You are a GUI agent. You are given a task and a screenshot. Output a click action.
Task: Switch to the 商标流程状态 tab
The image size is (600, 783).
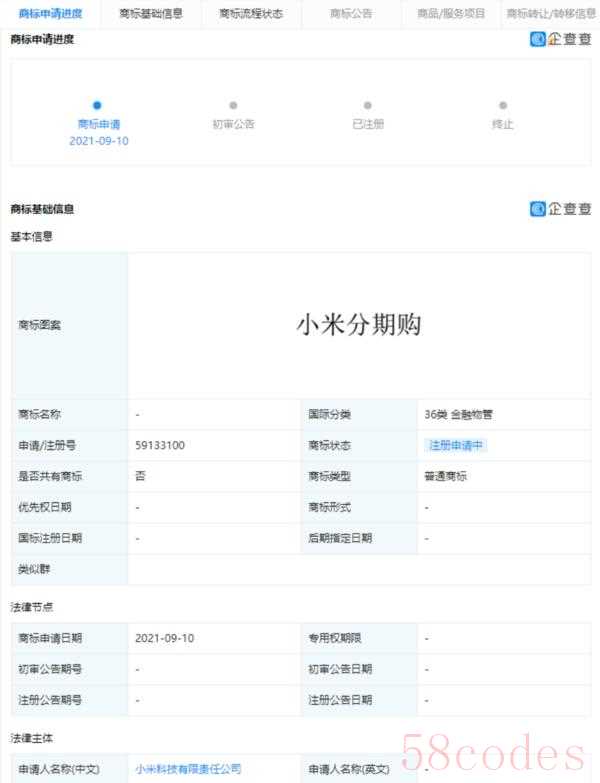251,13
